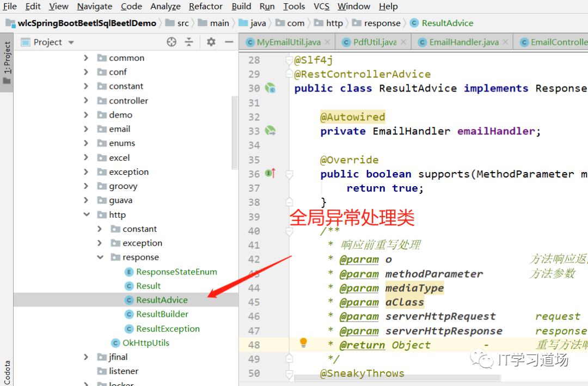Hide the Project panel with minus icon
Screen dimensions: 588x386
coord(229,42)
